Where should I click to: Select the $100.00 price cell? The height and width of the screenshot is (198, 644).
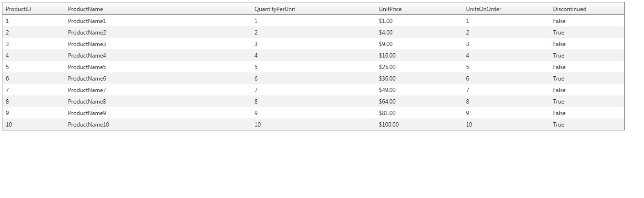(x=388, y=125)
